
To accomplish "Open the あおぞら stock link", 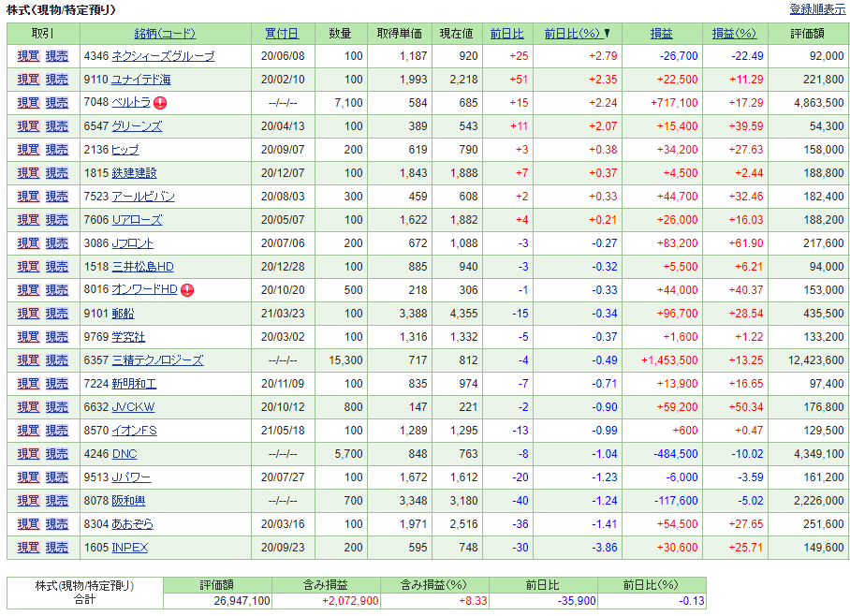I will pyautogui.click(x=132, y=524).
